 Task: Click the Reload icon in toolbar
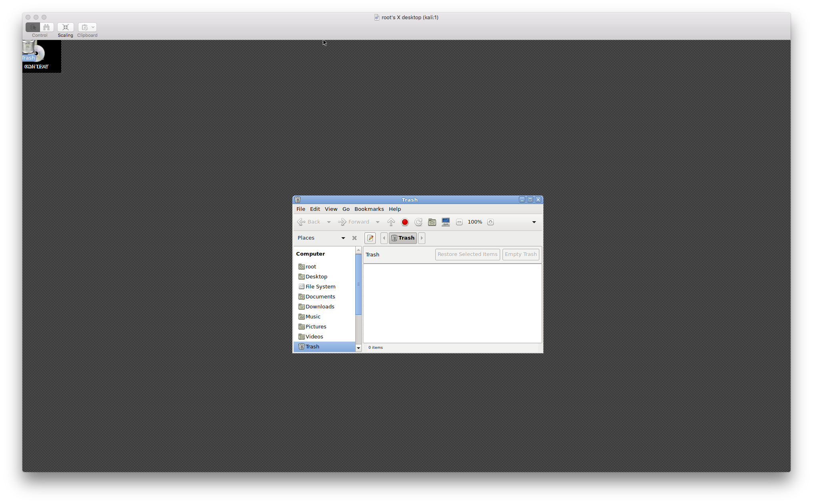(419, 222)
